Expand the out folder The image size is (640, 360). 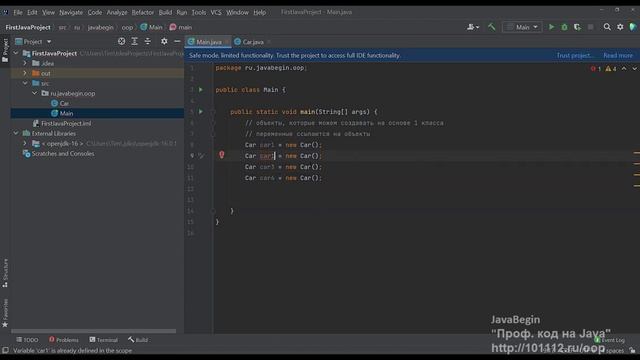pyautogui.click(x=25, y=73)
